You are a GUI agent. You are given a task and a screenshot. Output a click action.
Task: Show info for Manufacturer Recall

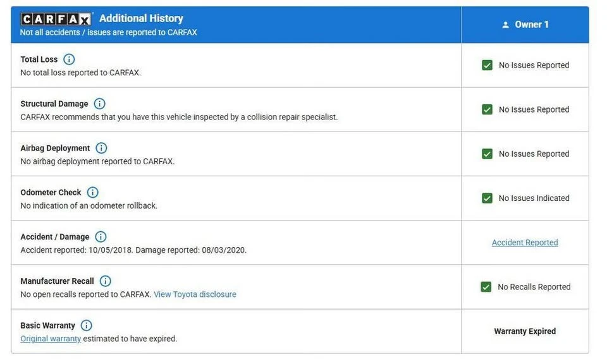pos(106,281)
